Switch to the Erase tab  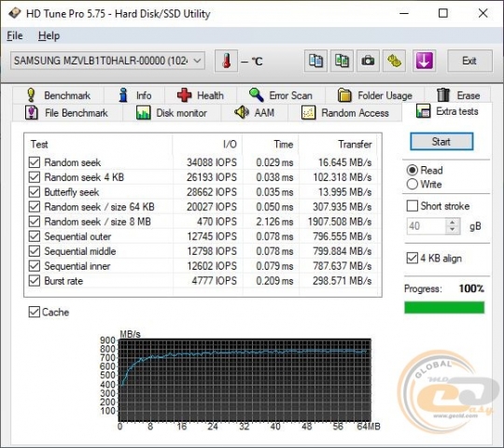tap(458, 95)
